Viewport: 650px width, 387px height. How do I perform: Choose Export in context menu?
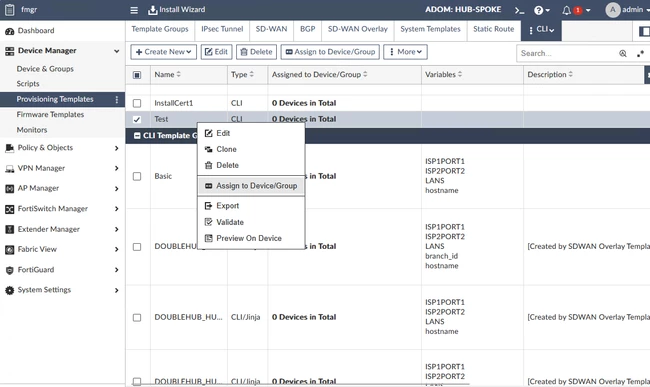coord(251,206)
